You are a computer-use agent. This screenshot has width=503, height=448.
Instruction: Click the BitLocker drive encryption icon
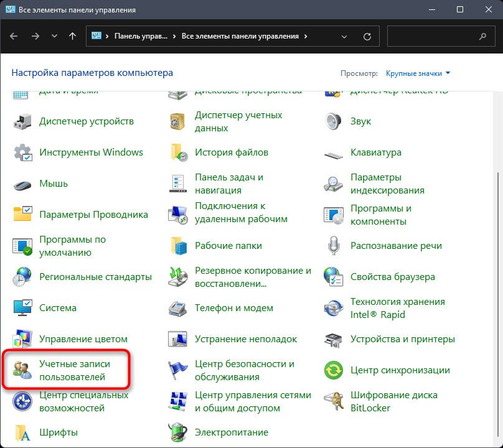(x=334, y=401)
